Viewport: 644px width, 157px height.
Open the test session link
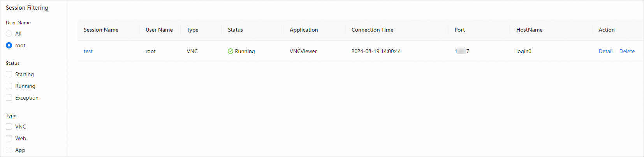tap(88, 51)
